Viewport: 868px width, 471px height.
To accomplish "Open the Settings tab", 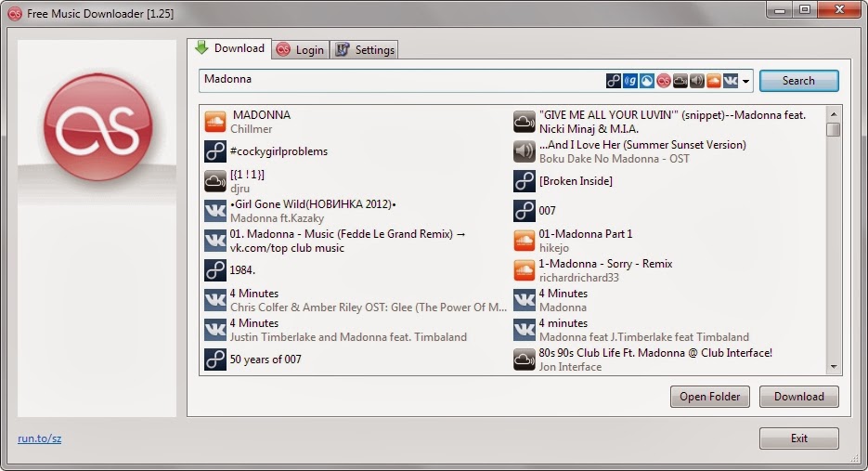I will pos(365,50).
